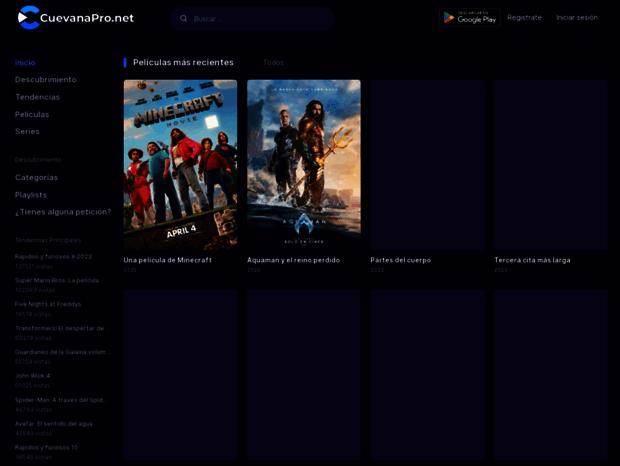Click the ¿Tienes alguna petición? link
Viewport: 620px width, 466px height.
pos(62,212)
